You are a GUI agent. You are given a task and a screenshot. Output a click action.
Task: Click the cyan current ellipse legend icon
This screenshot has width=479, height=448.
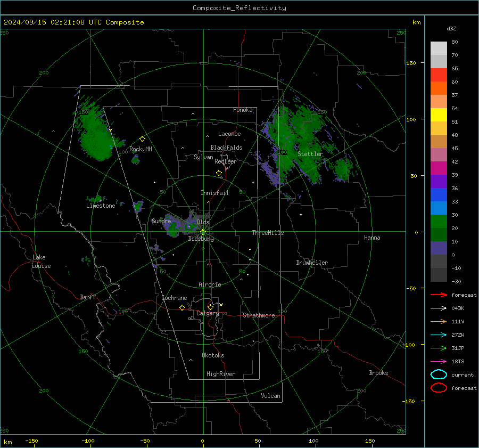coord(439,374)
